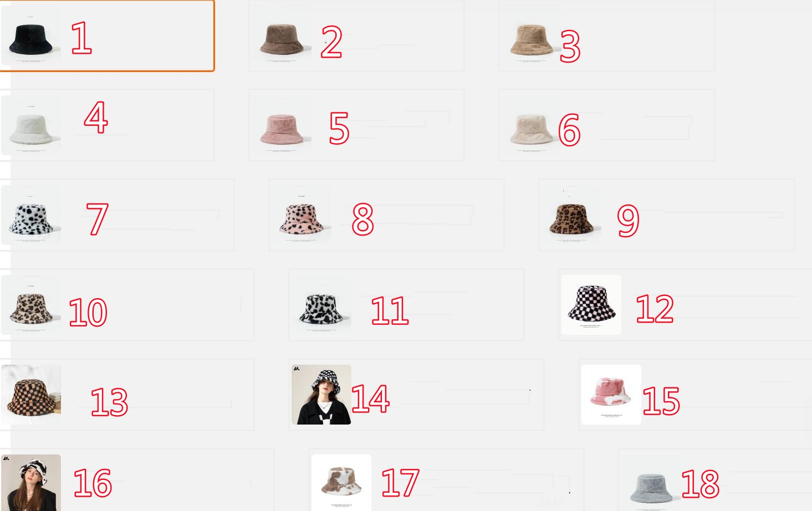The width and height of the screenshot is (812, 511).
Task: Select the gray bucket hat numbered 18
Action: [x=651, y=483]
